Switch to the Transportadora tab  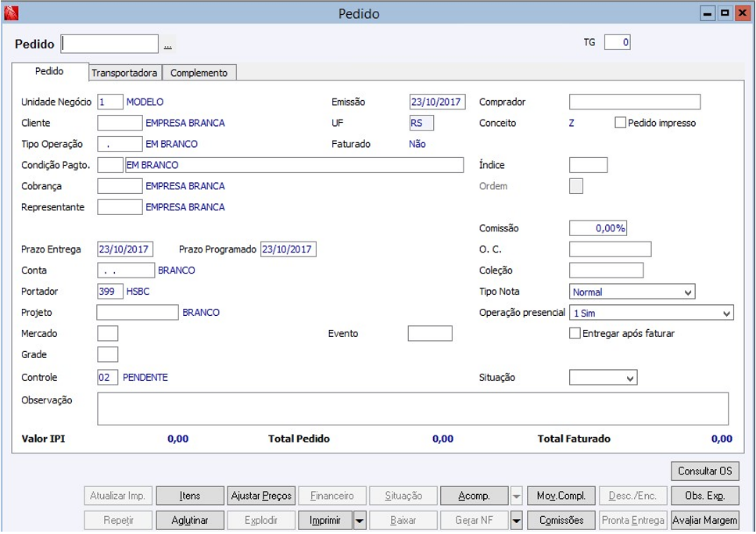coord(124,73)
